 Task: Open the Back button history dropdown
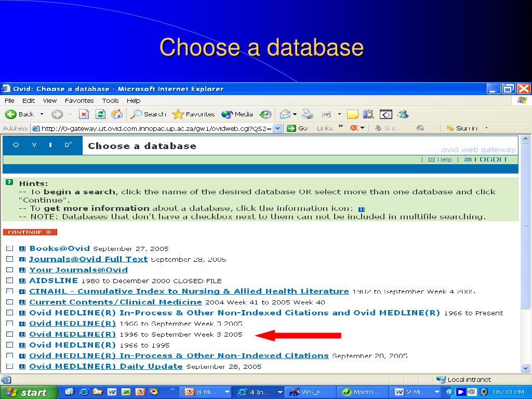point(42,114)
